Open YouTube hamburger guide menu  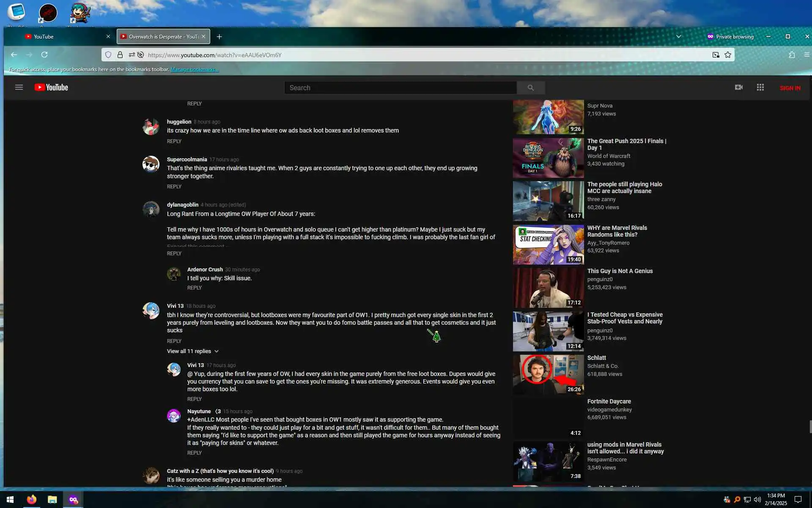click(19, 88)
